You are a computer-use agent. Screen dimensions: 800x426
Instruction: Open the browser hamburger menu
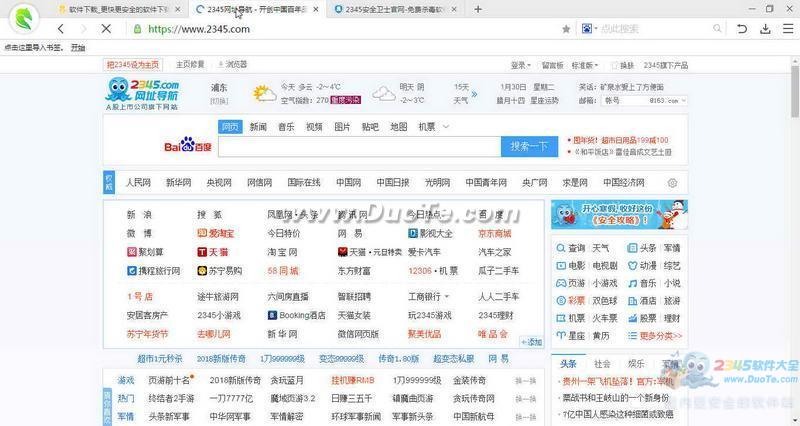click(x=788, y=29)
